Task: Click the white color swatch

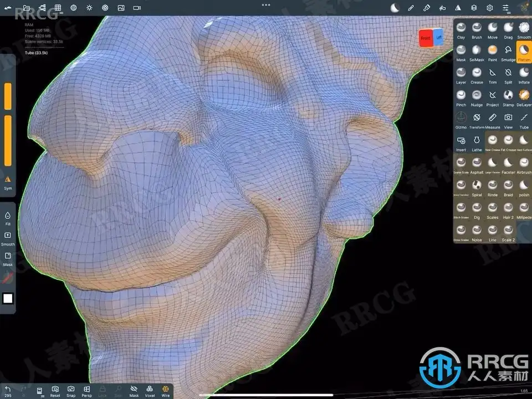Action: [x=8, y=299]
